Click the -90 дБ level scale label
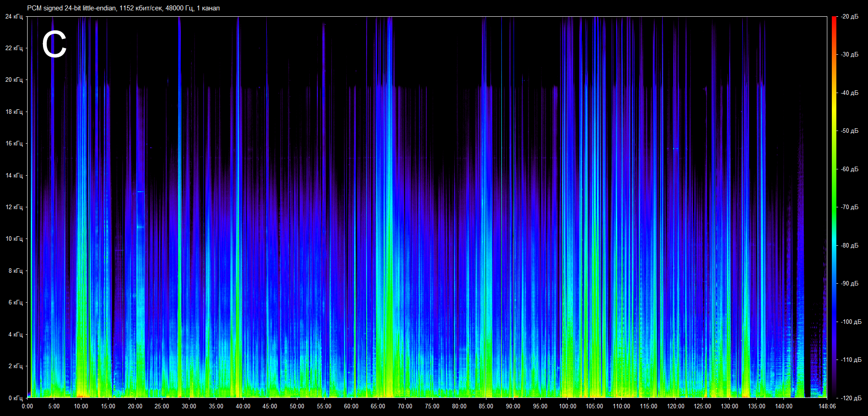 [x=850, y=283]
